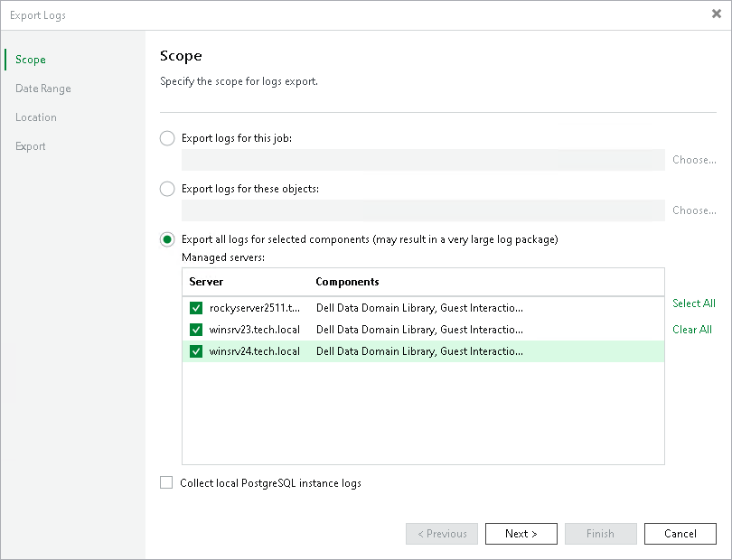
Task: Click the Clear All link
Action: click(x=692, y=330)
